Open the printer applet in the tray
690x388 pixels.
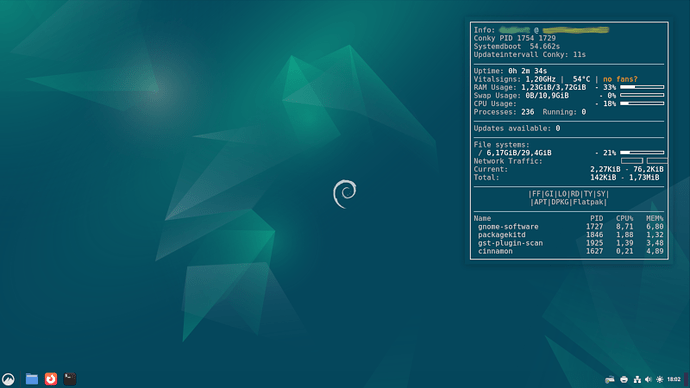624,379
